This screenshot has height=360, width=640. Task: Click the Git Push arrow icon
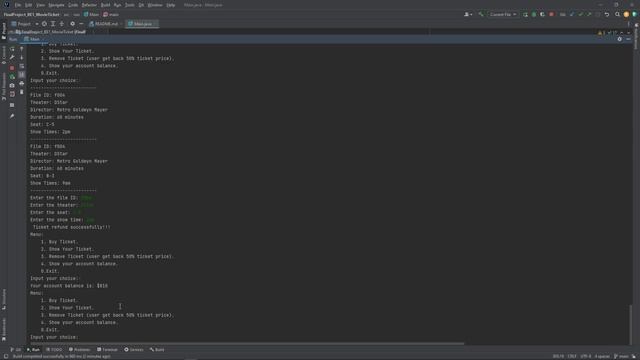[589, 14]
